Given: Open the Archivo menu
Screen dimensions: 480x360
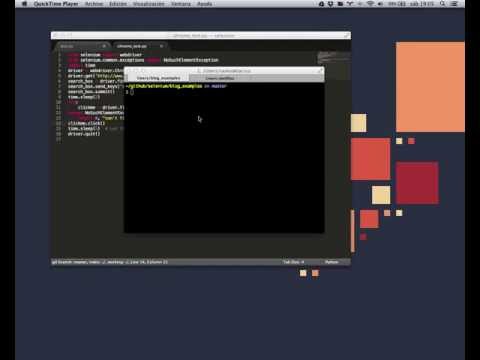Looking at the screenshot, I should pyautogui.click(x=94, y=4).
